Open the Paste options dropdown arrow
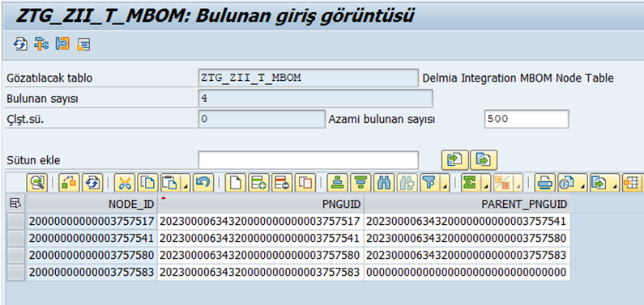 pyautogui.click(x=186, y=184)
